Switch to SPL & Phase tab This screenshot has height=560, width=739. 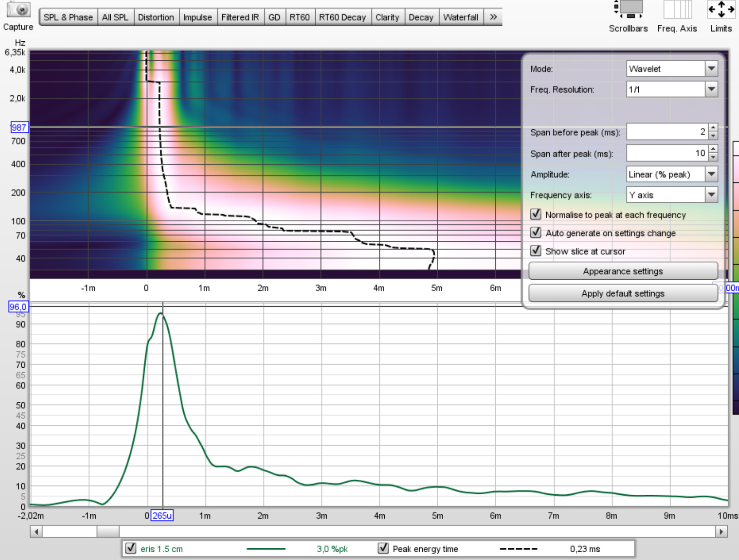(x=68, y=17)
